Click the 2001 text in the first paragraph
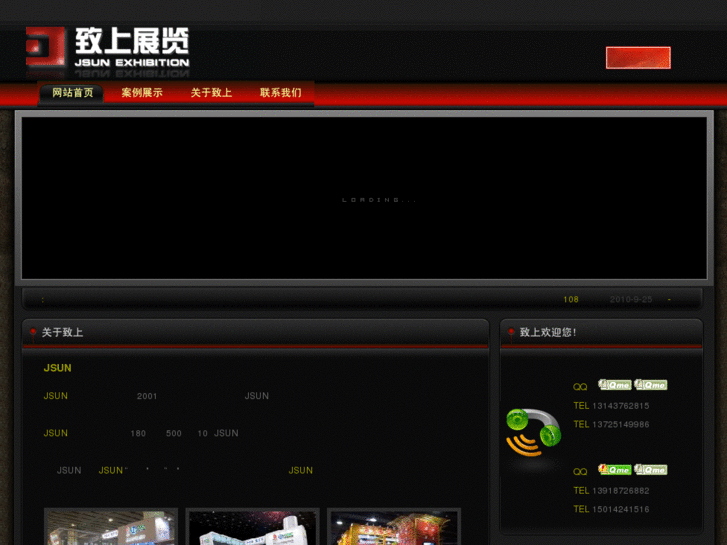727x545 pixels. click(x=147, y=396)
